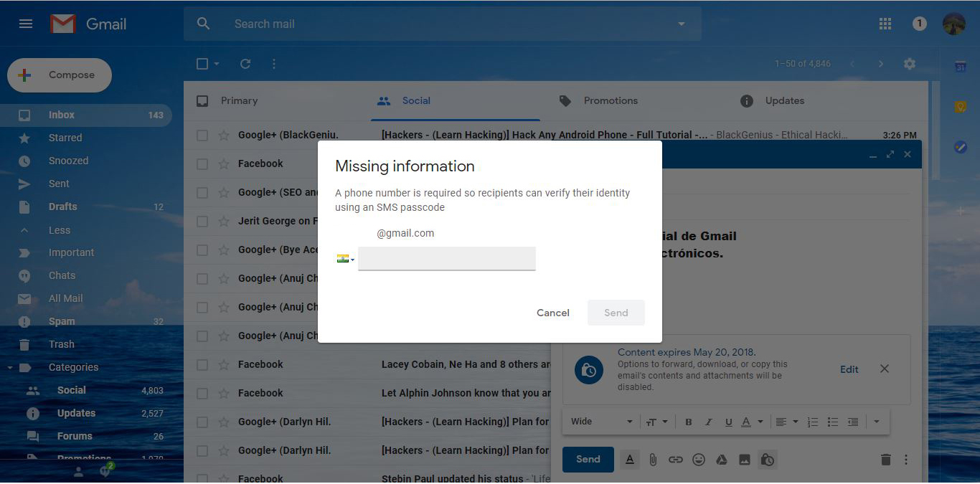Viewport: 980px width, 484px height.
Task: Toggle formatting options in the compose window
Action: tap(630, 460)
